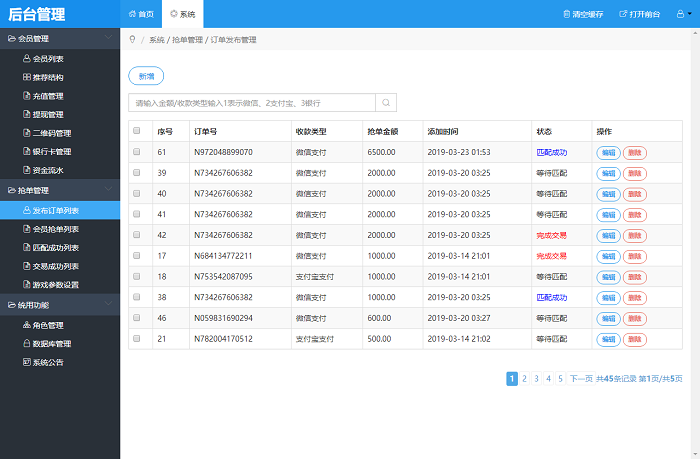Edit order row 18

608,277
